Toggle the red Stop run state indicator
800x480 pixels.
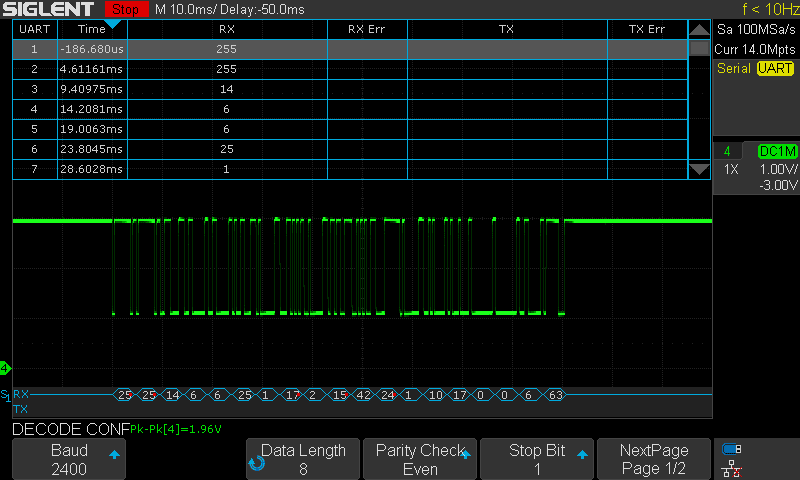[125, 9]
